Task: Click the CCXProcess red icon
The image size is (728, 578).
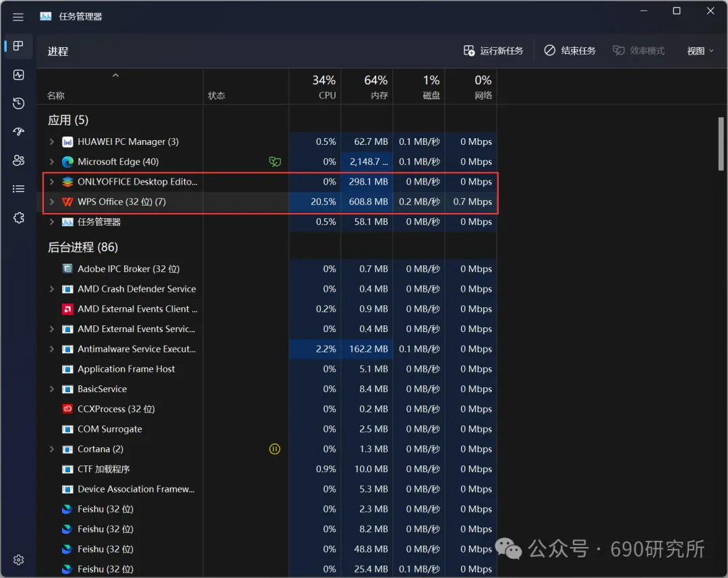Action: pyautogui.click(x=67, y=409)
